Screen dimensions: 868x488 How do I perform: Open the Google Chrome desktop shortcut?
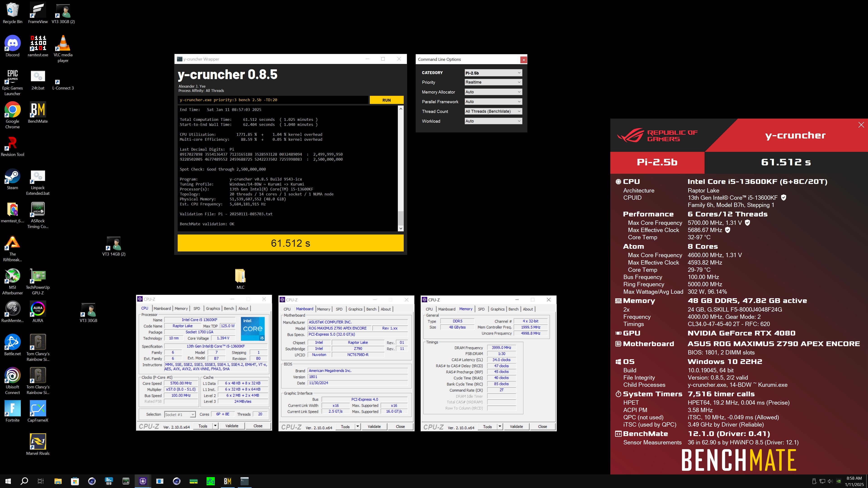(12, 115)
